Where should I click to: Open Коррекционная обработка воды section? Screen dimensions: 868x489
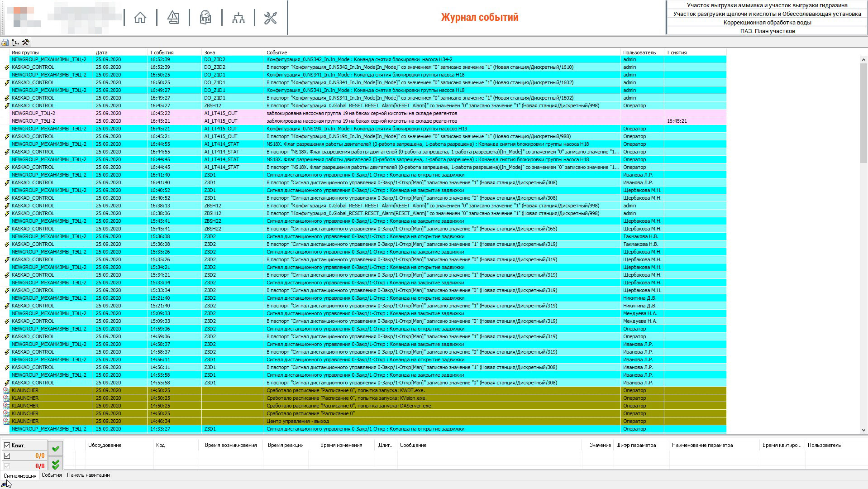point(767,22)
